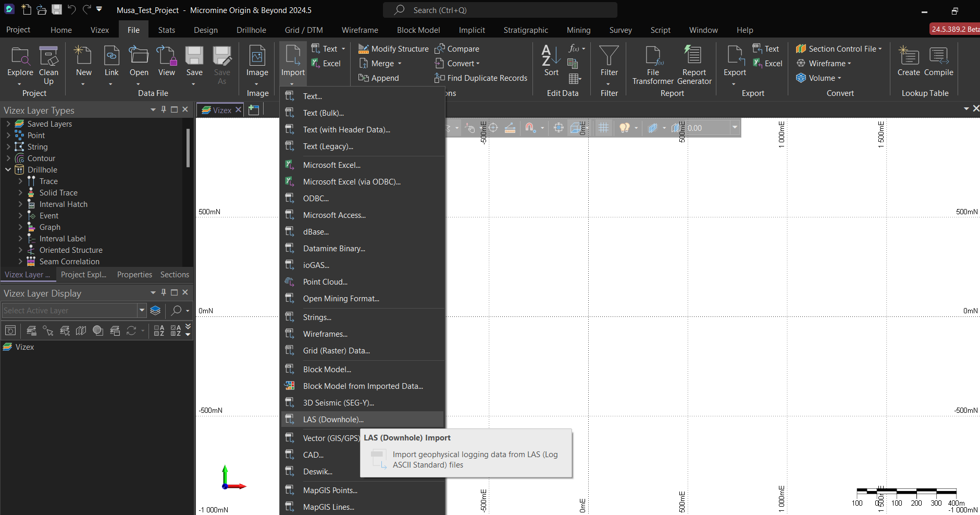This screenshot has height=515, width=980.
Task: Click the Clean Up project icon
Action: coord(48,63)
